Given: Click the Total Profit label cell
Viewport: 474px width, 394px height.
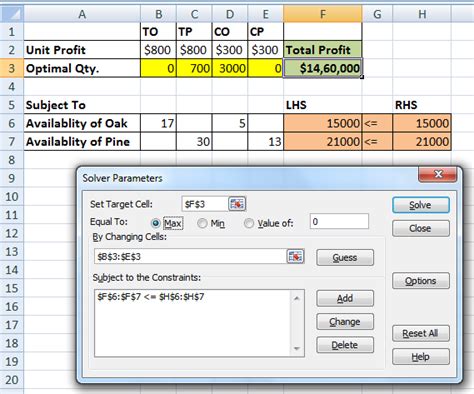Looking at the screenshot, I should point(323,50).
